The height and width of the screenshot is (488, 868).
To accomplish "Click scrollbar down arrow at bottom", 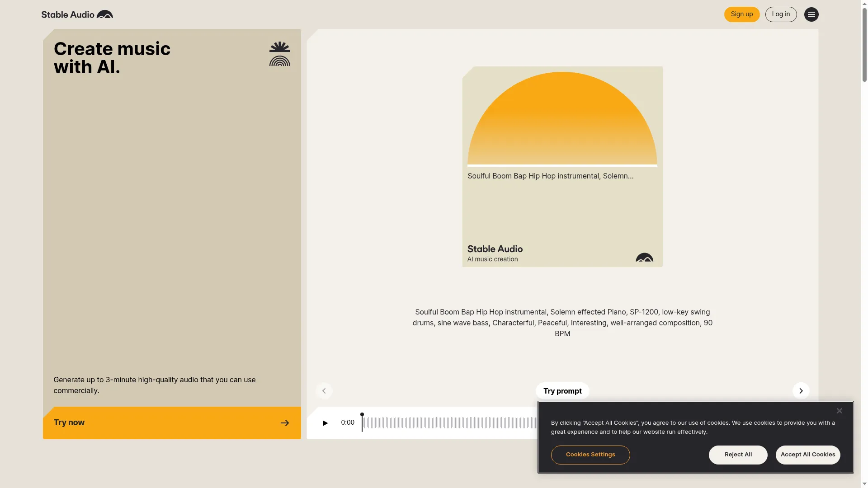I will [x=864, y=484].
